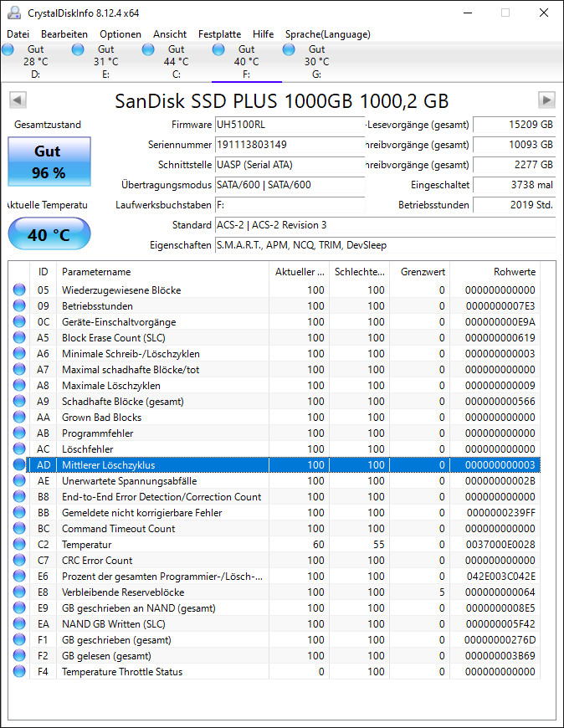Close the CrystalDiskInfo window

[x=544, y=13]
